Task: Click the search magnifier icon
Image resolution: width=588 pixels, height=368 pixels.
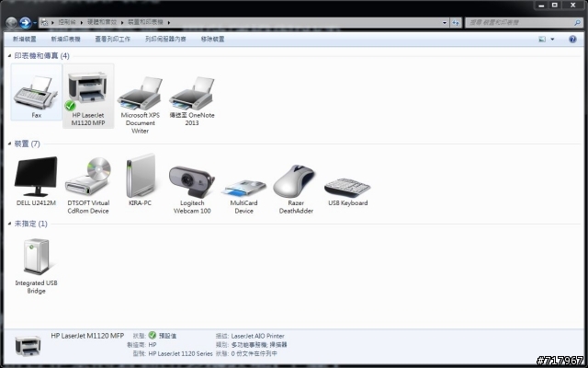Action: 578,22
